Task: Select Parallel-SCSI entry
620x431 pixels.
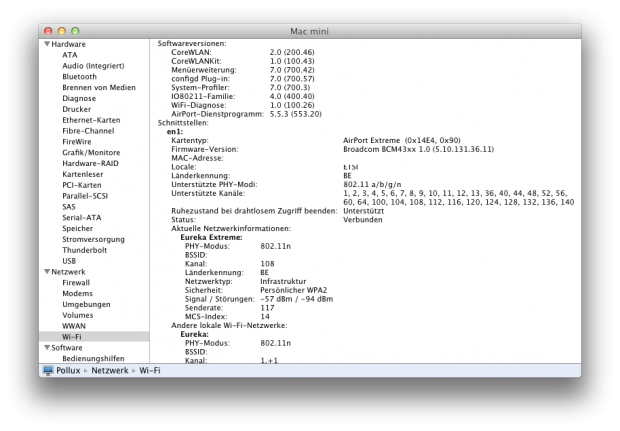Action: click(85, 196)
